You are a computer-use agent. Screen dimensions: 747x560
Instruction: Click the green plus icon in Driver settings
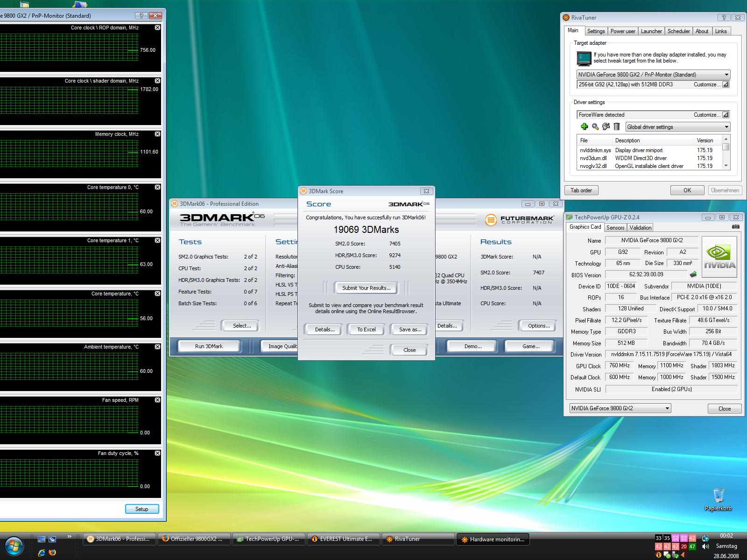tap(584, 126)
